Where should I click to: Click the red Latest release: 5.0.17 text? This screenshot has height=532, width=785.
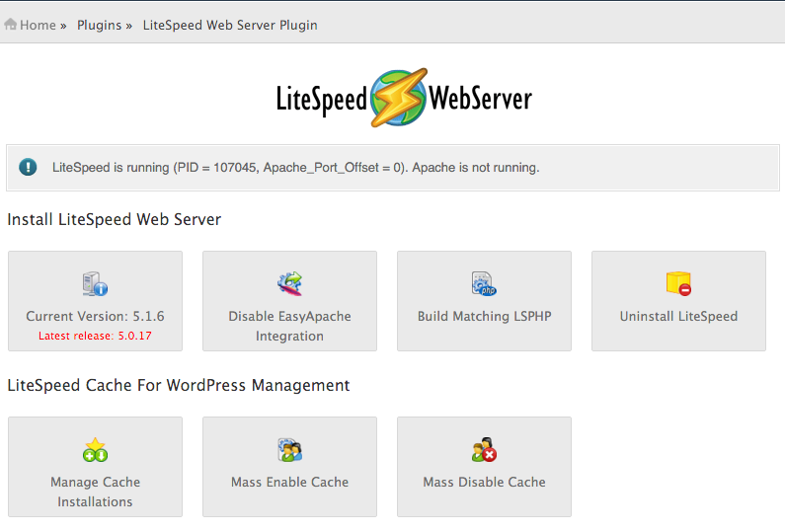(95, 336)
